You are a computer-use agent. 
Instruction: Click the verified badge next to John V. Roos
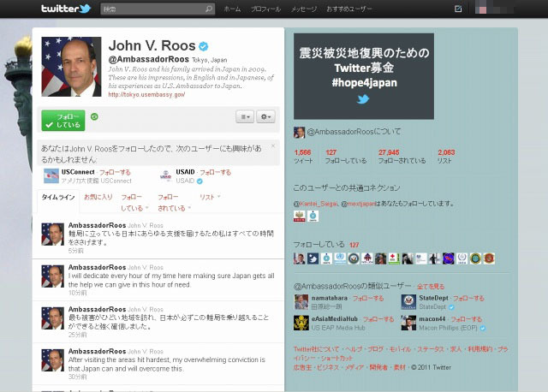point(204,46)
